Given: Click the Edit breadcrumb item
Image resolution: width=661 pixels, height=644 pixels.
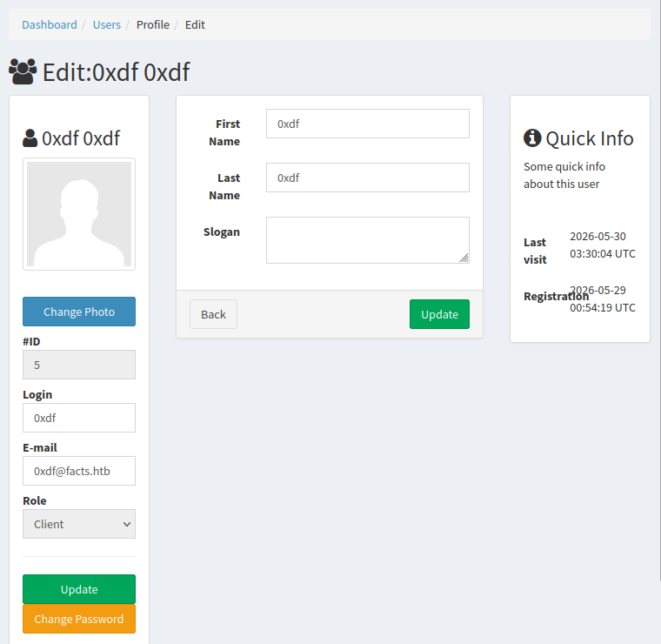Looking at the screenshot, I should pyautogui.click(x=195, y=25).
